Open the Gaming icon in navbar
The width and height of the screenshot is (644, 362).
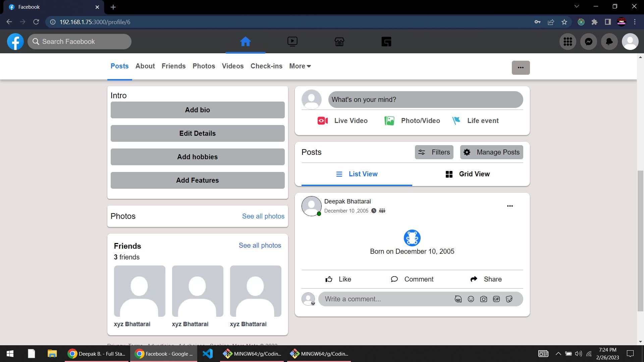tap(386, 42)
